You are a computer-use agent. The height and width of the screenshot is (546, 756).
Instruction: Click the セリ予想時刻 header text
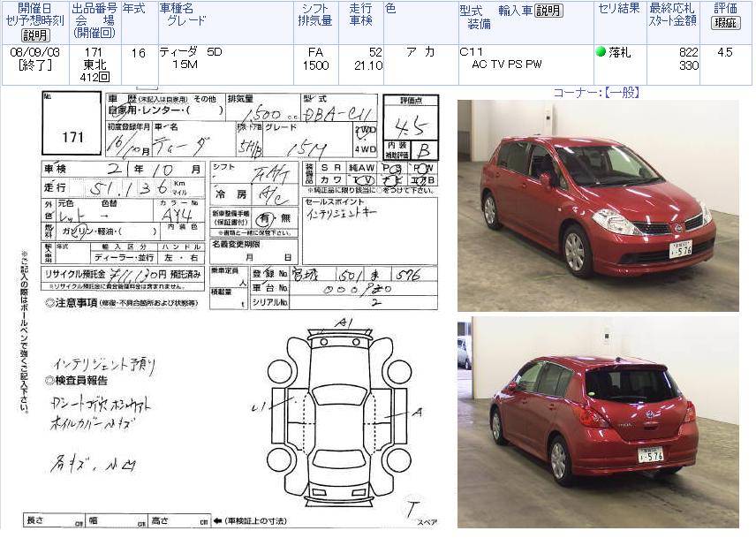click(34, 20)
